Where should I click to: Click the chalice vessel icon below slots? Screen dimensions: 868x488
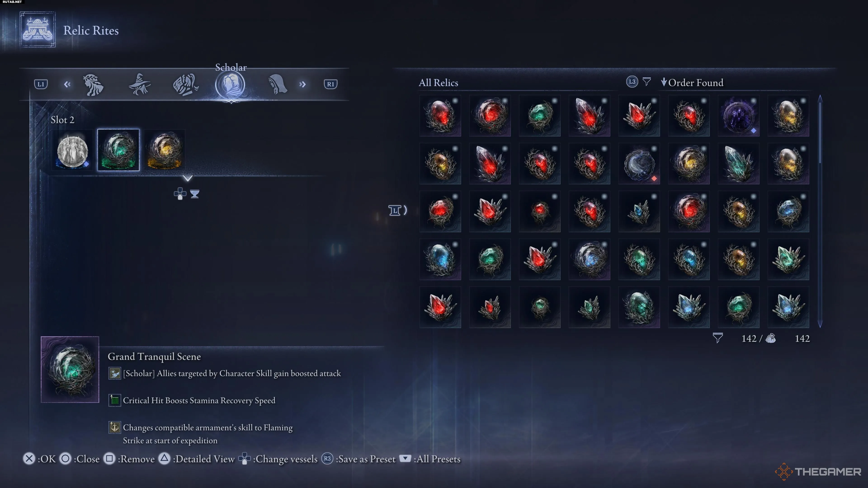(194, 194)
